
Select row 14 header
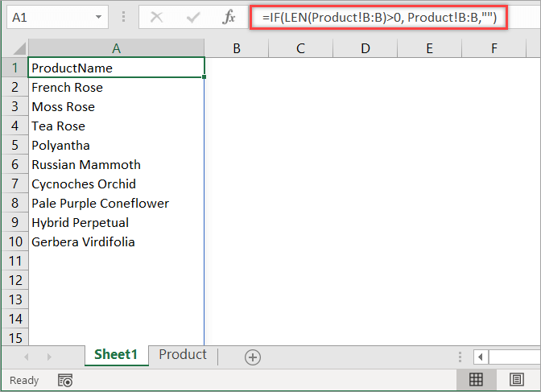(14, 319)
